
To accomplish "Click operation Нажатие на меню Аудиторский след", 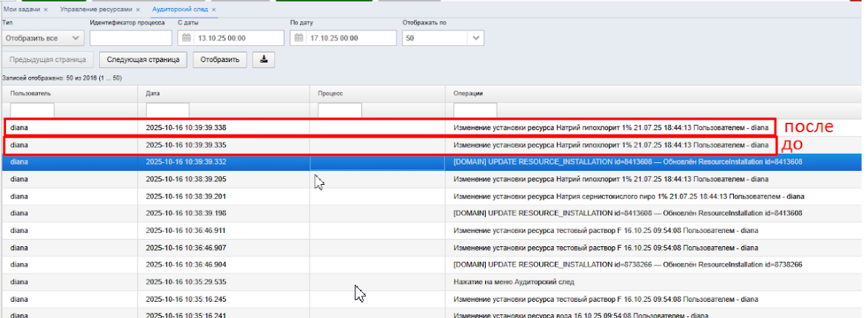I will pyautogui.click(x=514, y=282).
